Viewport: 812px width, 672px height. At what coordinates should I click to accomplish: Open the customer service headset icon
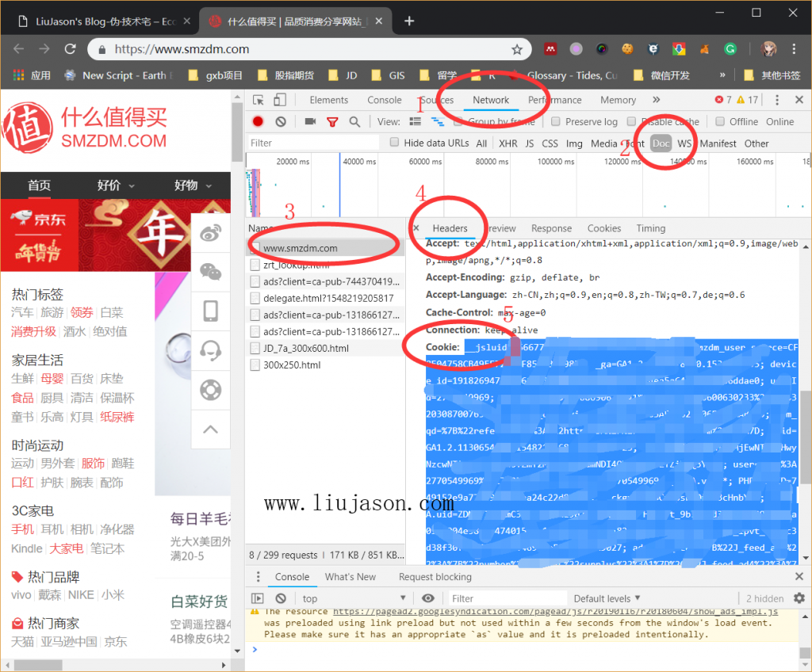point(211,350)
